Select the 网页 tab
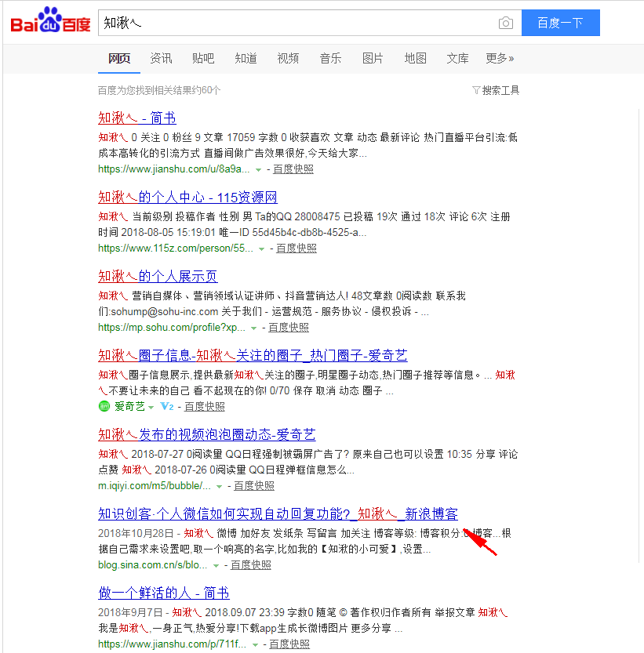This screenshot has height=653, width=644. click(119, 58)
